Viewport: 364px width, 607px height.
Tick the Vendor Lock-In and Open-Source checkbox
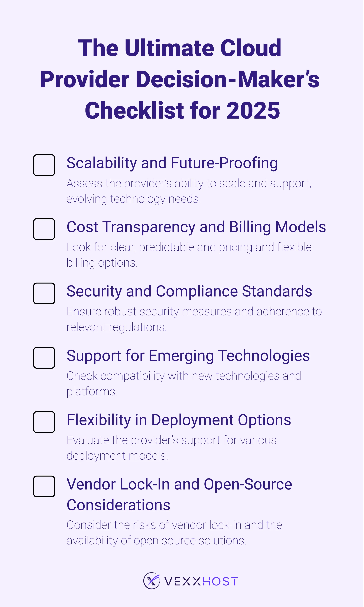point(44,486)
